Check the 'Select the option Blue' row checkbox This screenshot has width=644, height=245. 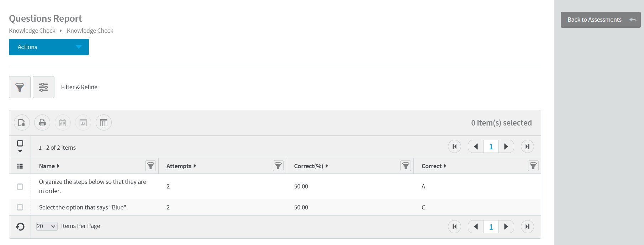pyautogui.click(x=20, y=207)
